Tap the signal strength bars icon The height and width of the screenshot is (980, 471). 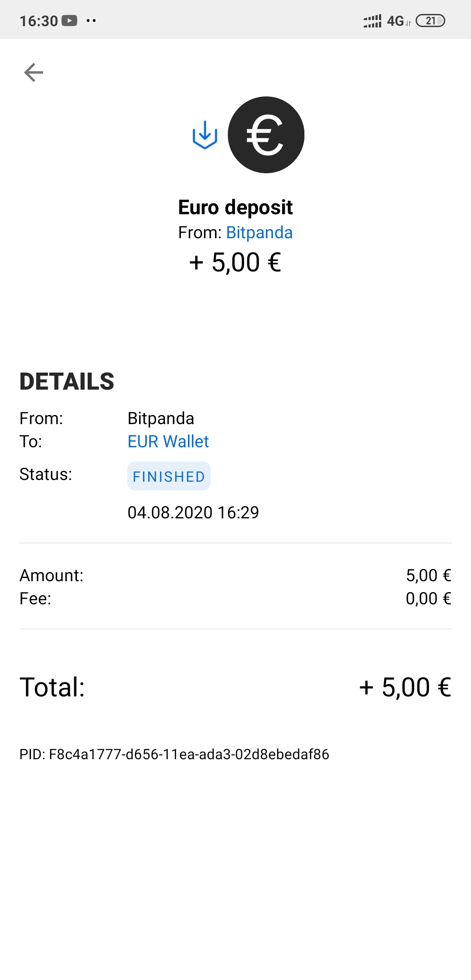[x=372, y=21]
